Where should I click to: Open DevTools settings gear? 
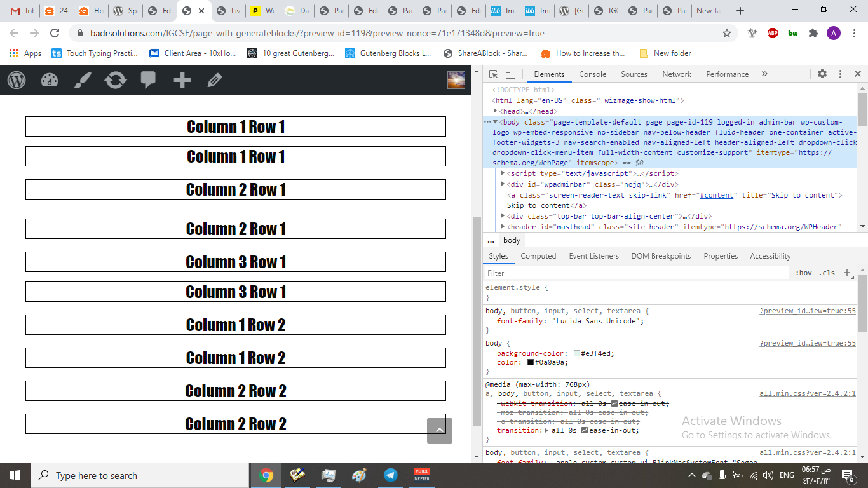click(822, 74)
